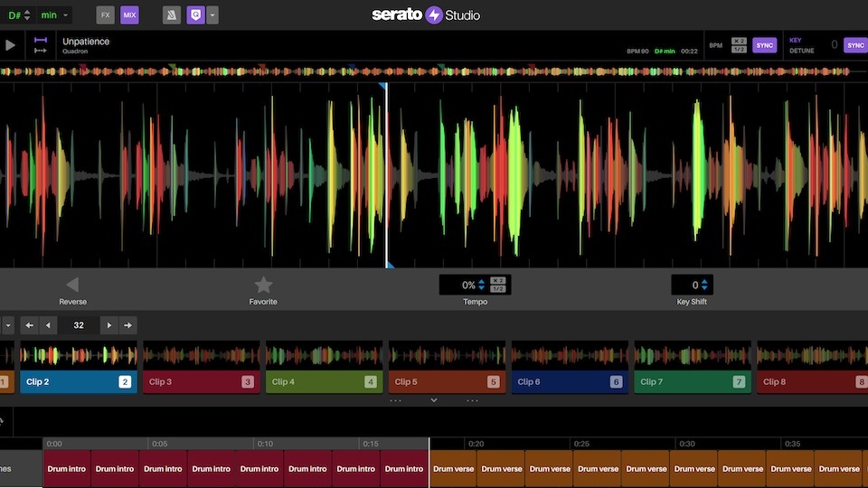This screenshot has width=868, height=488.
Task: Select the Clip 4 pad
Action: [325, 381]
